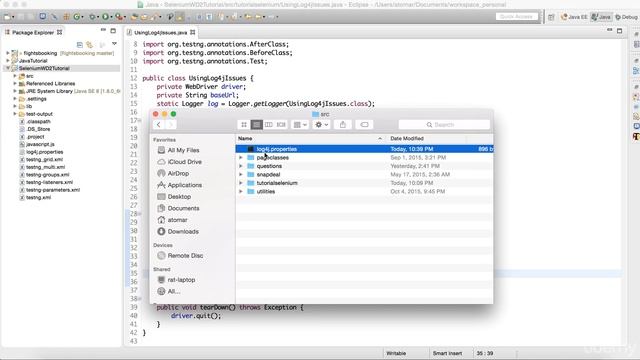Click Collapse All icon in Package Explorer

pos(80,44)
